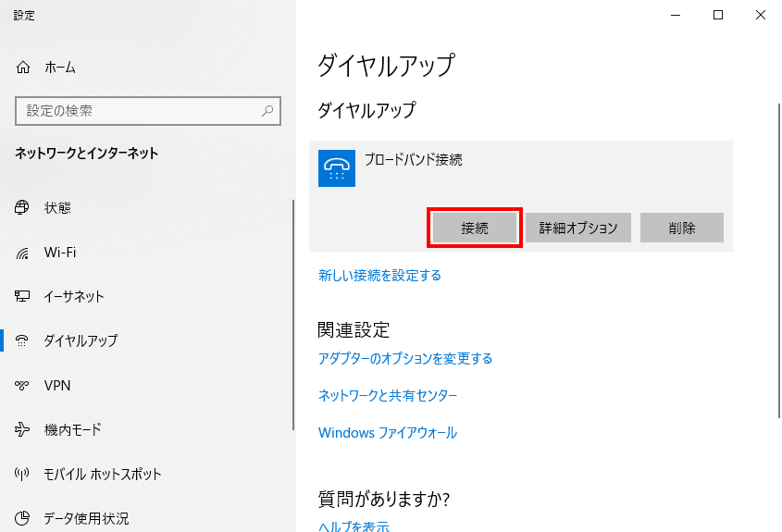Click the Home house icon in sidebar
The height and width of the screenshot is (532, 782).
(23, 67)
